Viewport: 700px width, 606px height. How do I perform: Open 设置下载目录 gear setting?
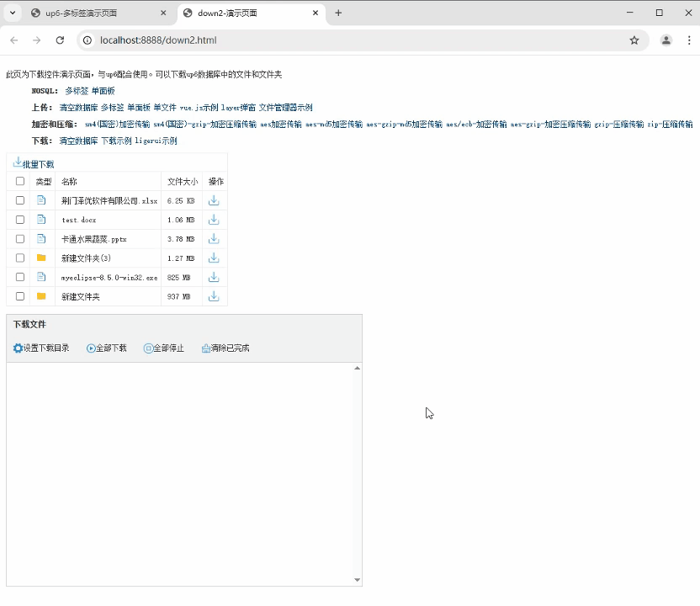(x=41, y=348)
